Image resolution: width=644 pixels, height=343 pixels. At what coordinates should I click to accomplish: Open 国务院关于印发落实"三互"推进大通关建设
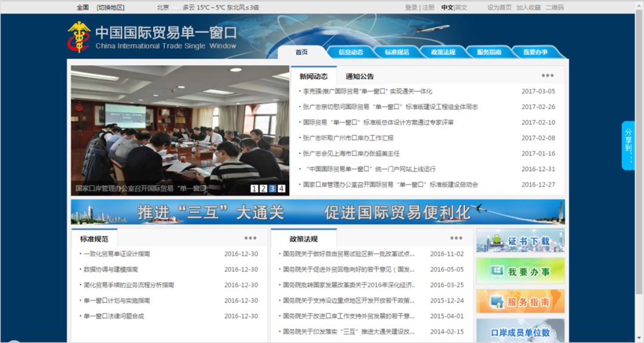point(348,332)
